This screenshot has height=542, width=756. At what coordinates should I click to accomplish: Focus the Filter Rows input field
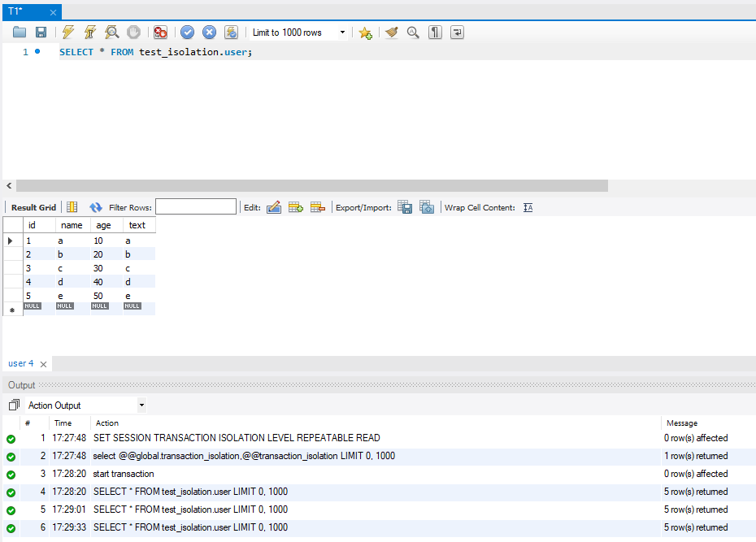coord(196,206)
